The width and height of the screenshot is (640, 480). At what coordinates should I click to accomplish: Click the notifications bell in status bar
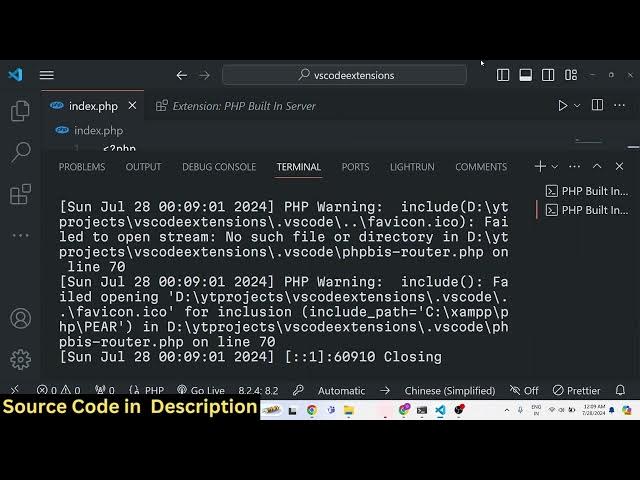tap(620, 391)
